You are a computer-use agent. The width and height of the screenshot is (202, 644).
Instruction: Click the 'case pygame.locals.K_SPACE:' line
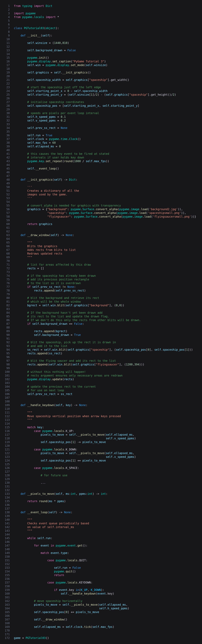coord(57,468)
